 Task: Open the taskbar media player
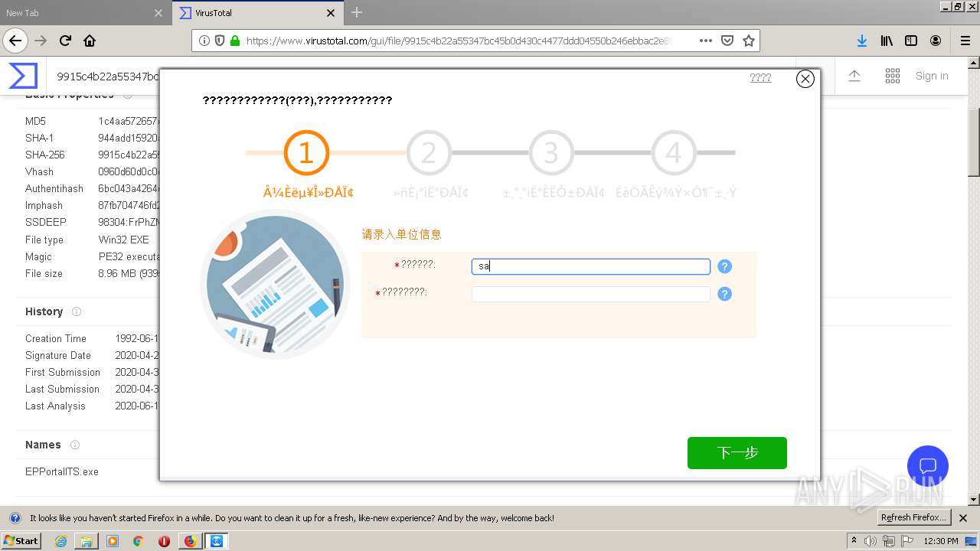(x=113, y=541)
